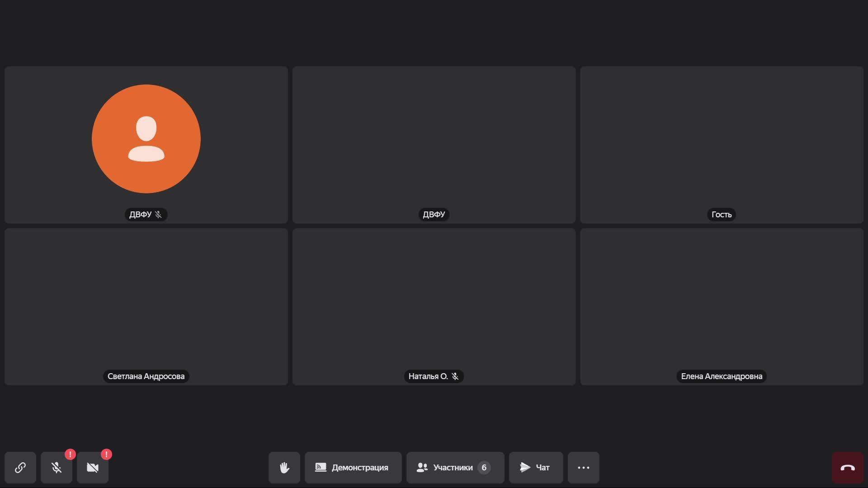End call with red hang-up button
Screen dimensions: 868x488
[x=847, y=468]
